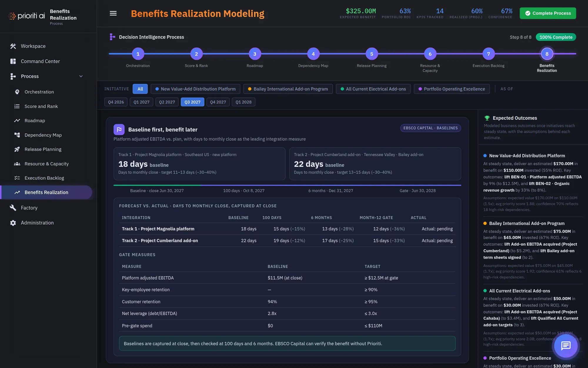Click the EBSCO Capital Baselines badge
Viewport: 588px width, 368px height.
pyautogui.click(x=430, y=128)
